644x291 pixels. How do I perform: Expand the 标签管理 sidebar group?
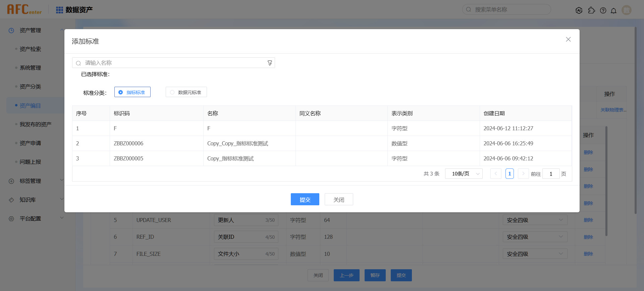pos(62,180)
